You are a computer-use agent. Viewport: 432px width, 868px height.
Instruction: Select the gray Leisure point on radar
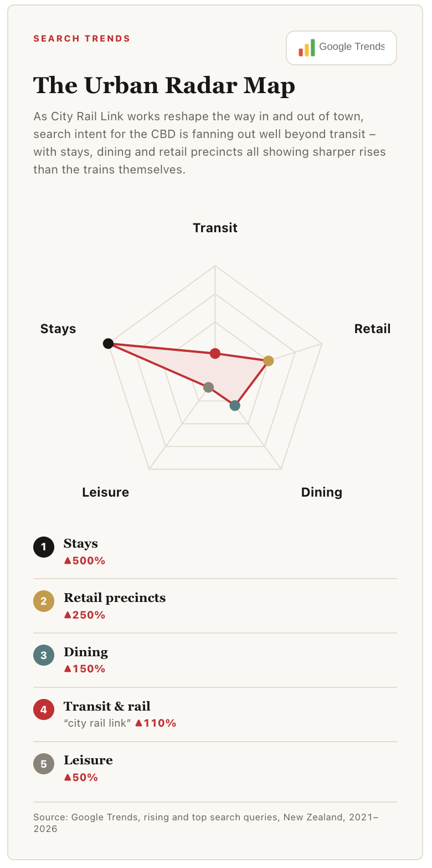coord(208,387)
